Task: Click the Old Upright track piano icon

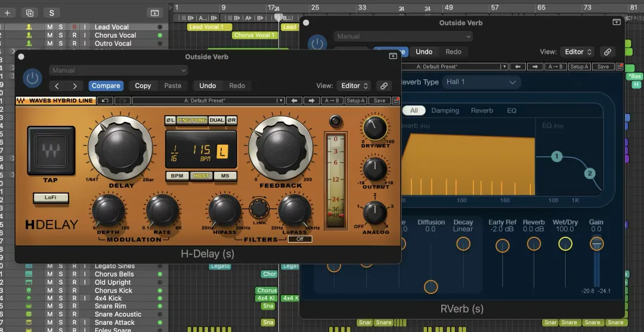Action: click(29, 282)
